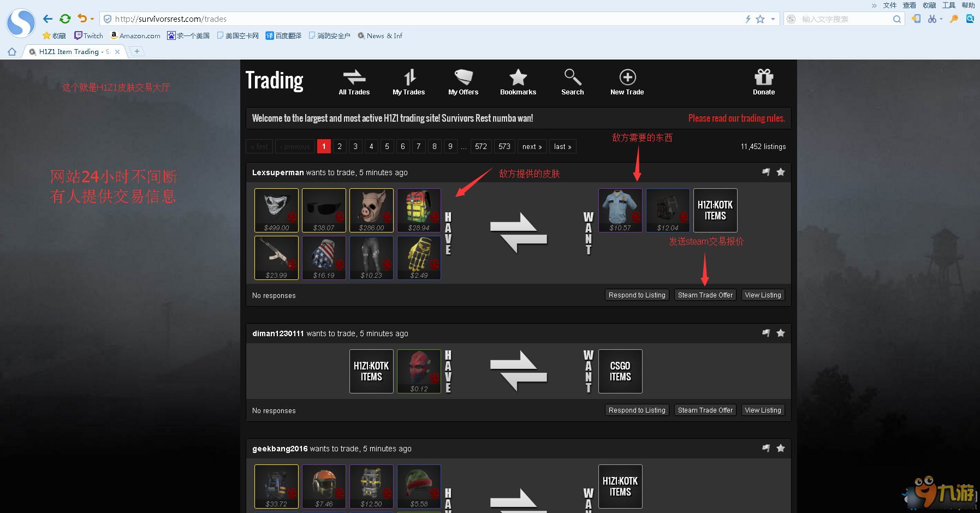Open the Amazon.com bookmark
The image size is (980, 513).
135,36
